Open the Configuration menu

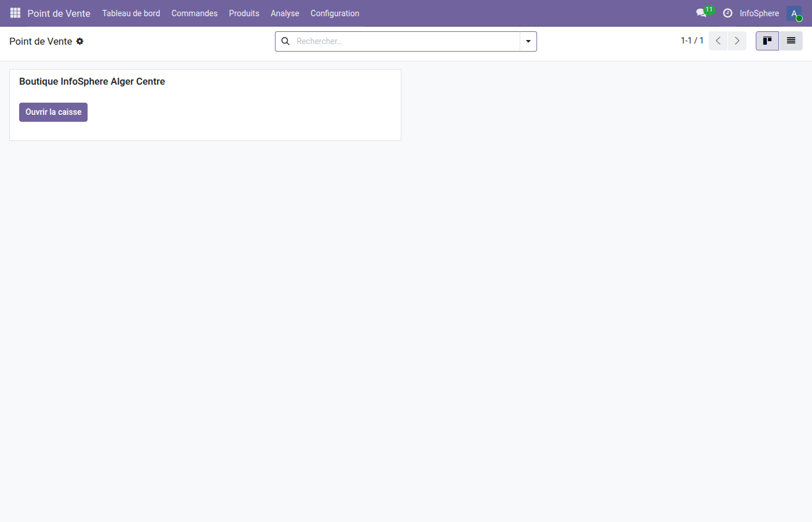(335, 13)
